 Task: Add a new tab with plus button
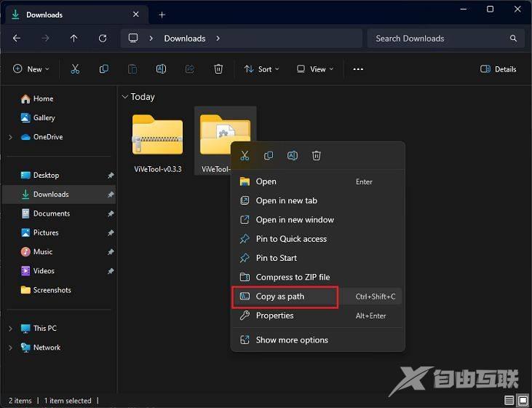[162, 15]
